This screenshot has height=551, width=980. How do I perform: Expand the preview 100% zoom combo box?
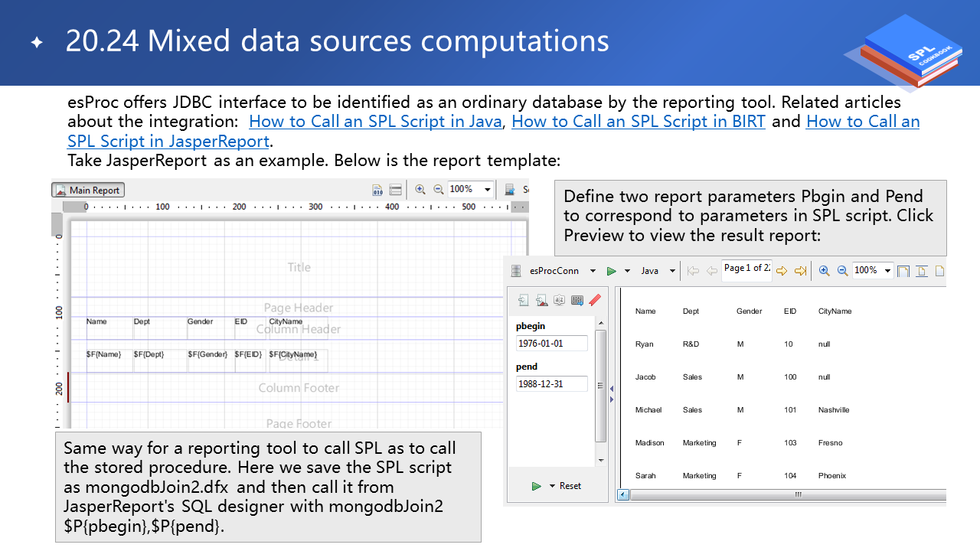[887, 271]
